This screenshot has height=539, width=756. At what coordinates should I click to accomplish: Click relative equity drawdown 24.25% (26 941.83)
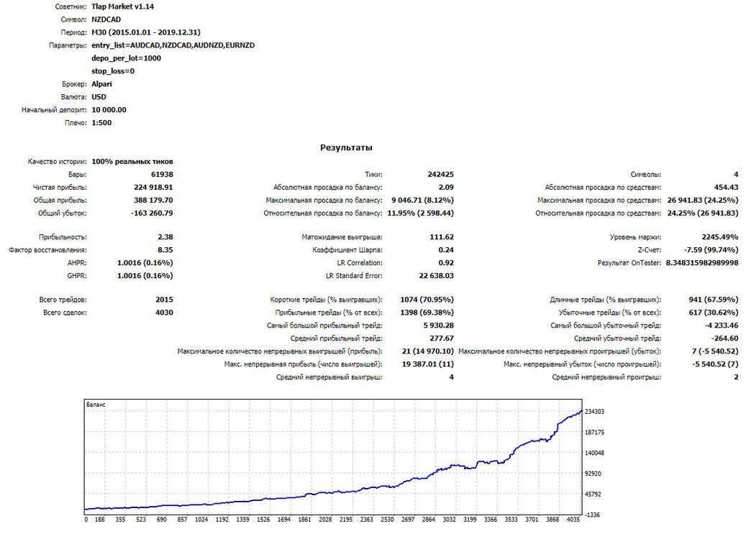703,213
